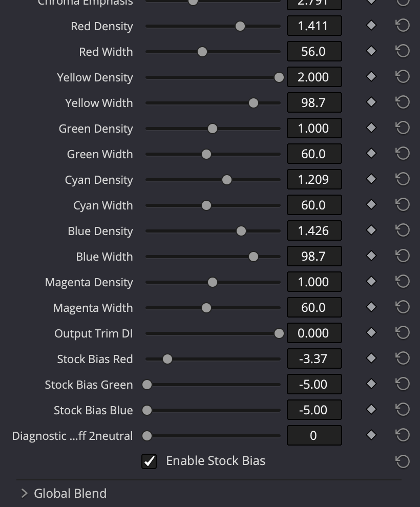Select the Stock Bias Blue value field
The height and width of the screenshot is (507, 420).
314,410
